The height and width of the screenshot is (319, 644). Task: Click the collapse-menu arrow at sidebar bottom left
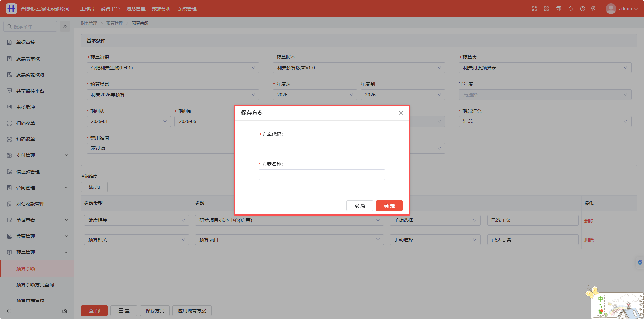coord(9,311)
